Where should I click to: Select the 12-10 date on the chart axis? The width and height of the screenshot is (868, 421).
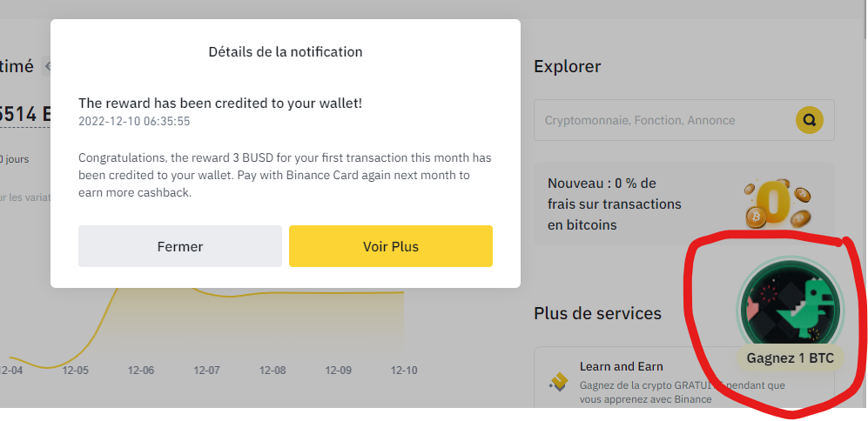tap(404, 371)
